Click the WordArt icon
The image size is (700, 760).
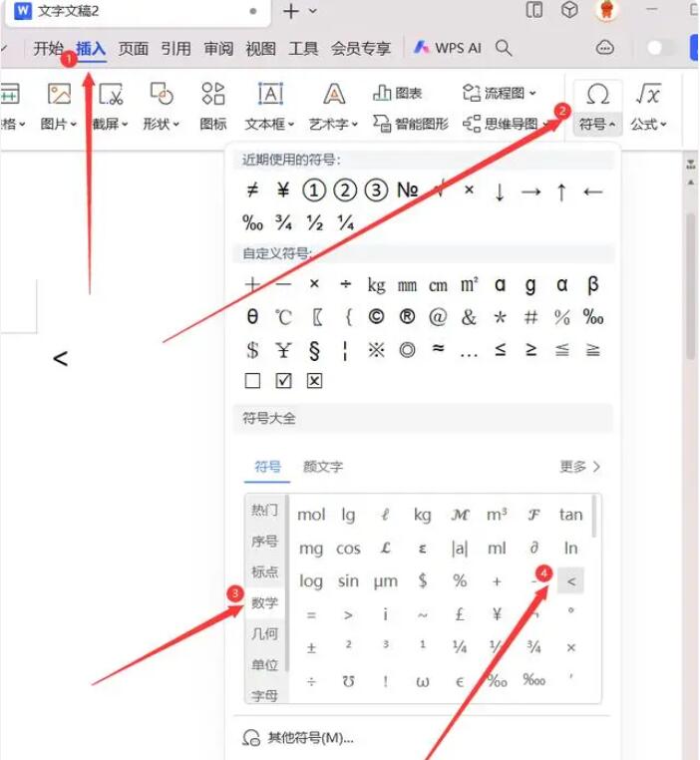click(334, 95)
